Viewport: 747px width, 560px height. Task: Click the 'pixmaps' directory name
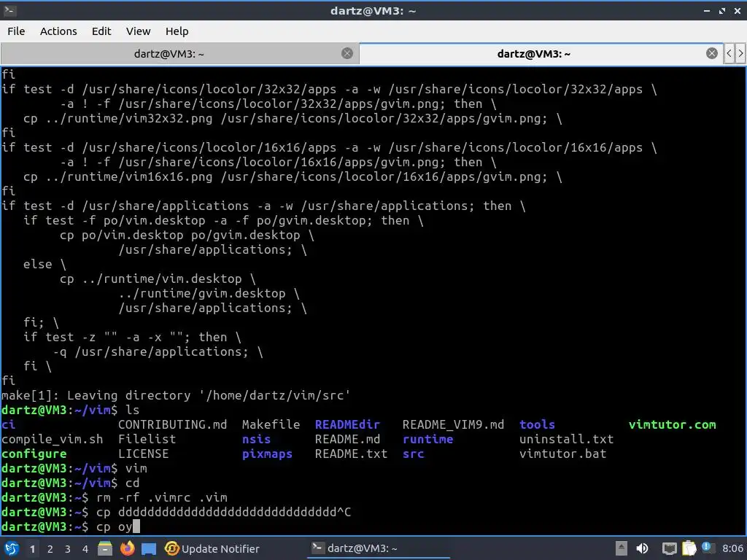pyautogui.click(x=267, y=454)
